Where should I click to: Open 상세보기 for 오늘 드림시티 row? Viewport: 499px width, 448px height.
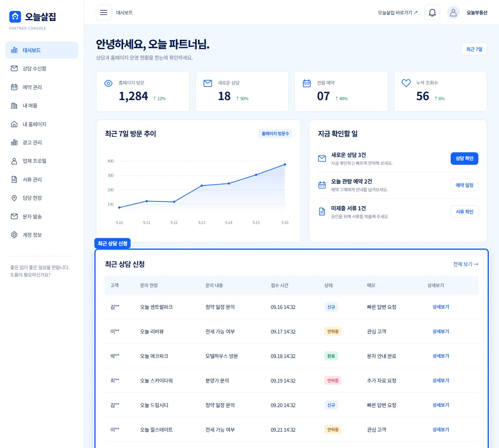click(x=441, y=405)
